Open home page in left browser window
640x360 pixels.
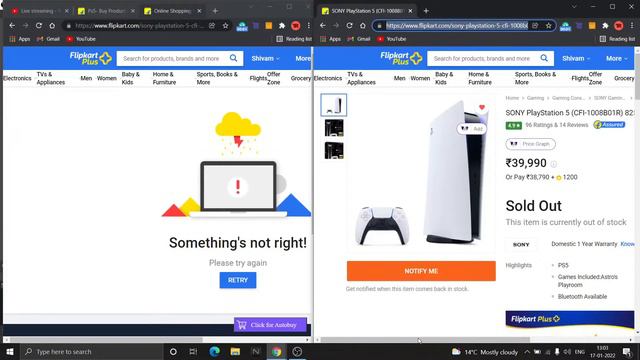pos(52,26)
